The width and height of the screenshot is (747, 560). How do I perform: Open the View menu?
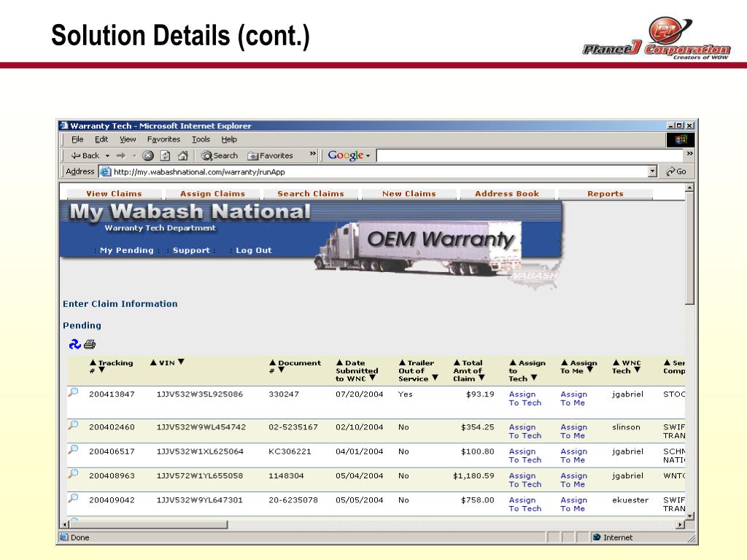128,139
